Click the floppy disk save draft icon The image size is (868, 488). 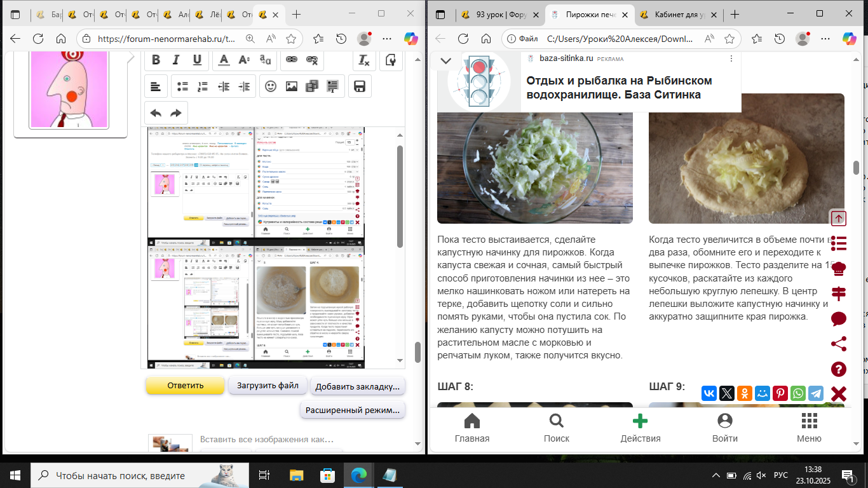pyautogui.click(x=359, y=86)
